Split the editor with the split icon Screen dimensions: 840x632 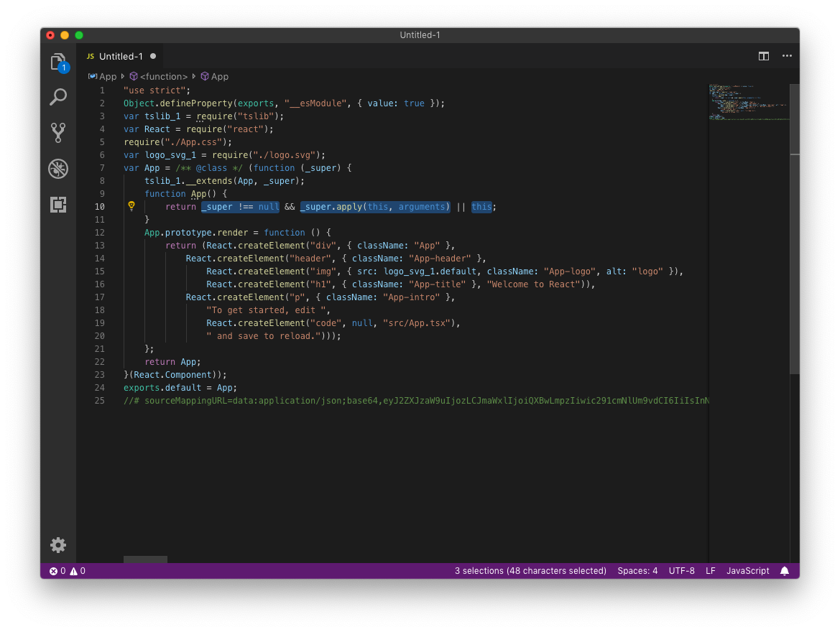pos(763,55)
